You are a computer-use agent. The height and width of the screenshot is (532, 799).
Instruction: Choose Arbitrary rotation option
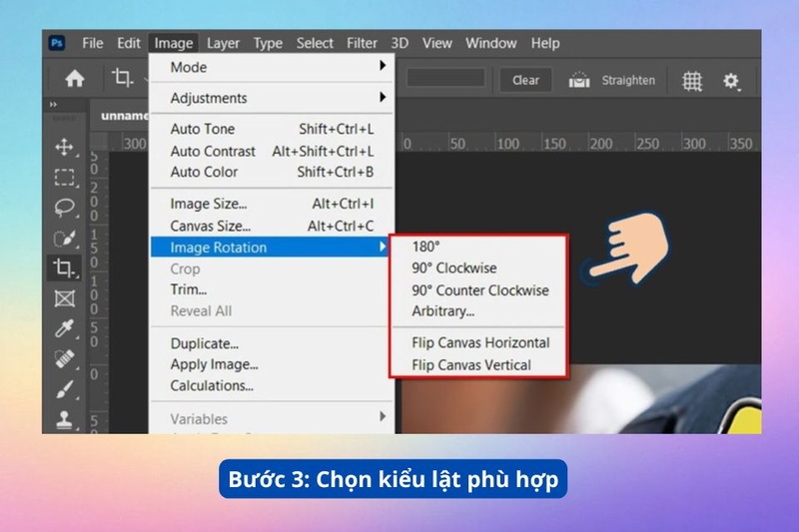click(x=478, y=311)
